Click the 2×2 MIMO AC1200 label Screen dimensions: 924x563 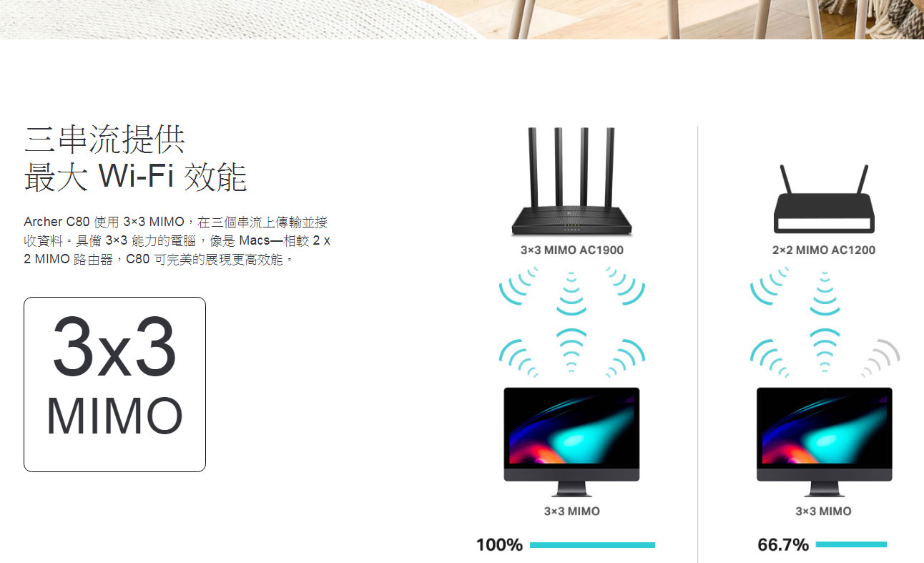823,250
